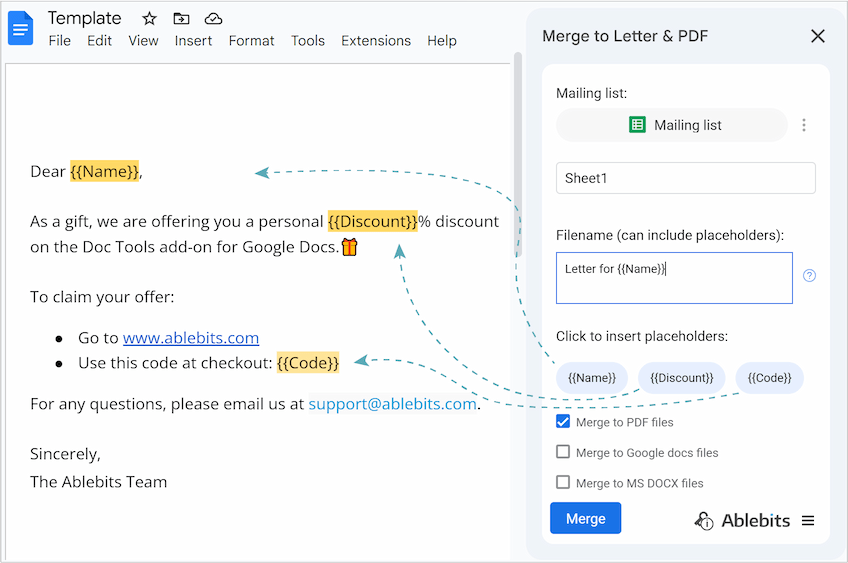The width and height of the screenshot is (848, 563).
Task: Open the Help menu
Action: coord(442,41)
